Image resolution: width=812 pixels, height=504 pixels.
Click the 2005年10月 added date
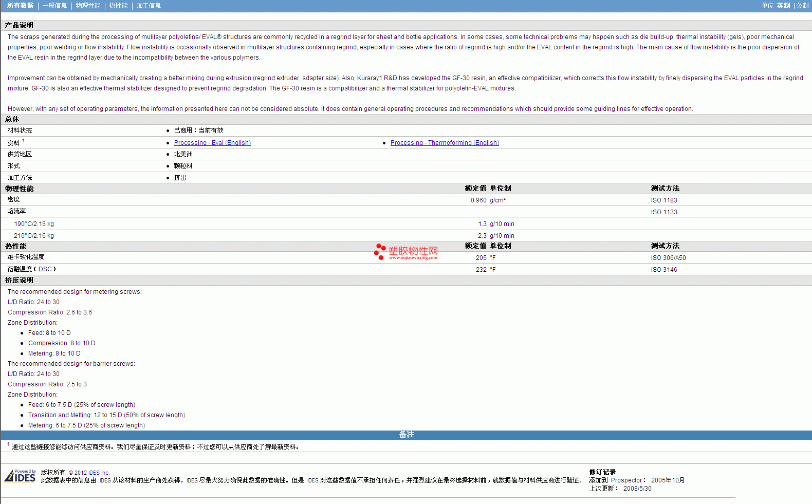(668, 480)
